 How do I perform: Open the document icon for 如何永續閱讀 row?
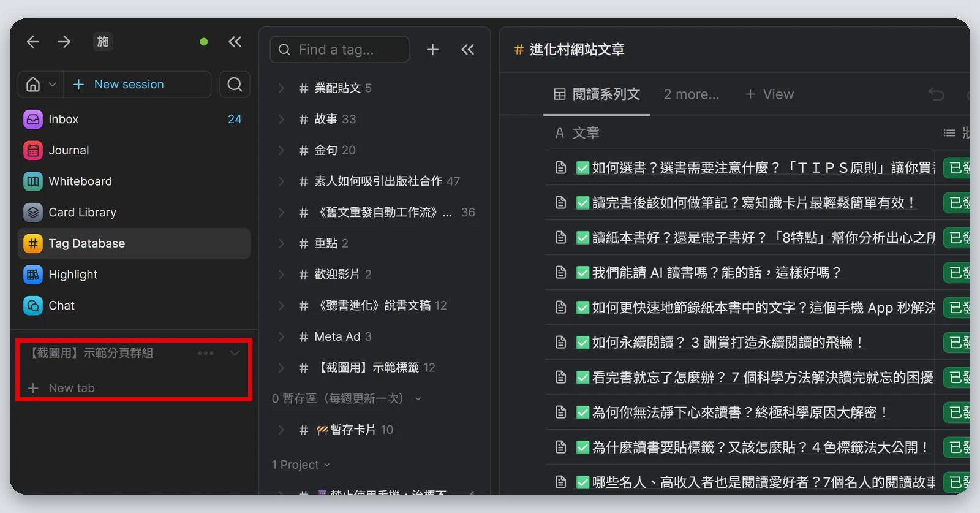[x=560, y=343]
